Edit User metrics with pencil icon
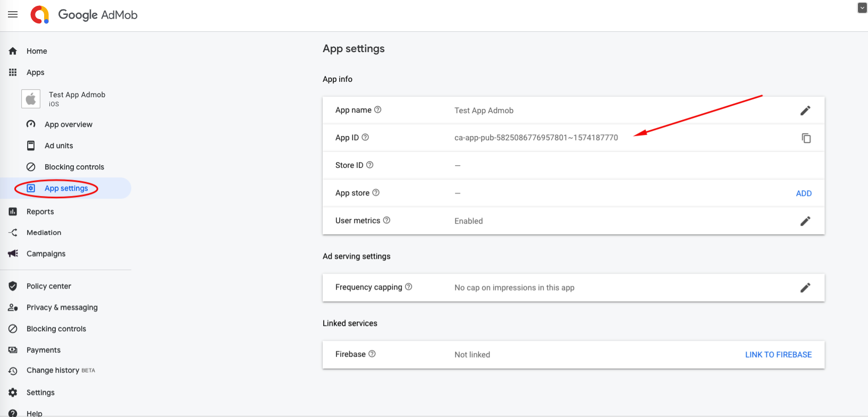This screenshot has width=868, height=417. click(805, 221)
